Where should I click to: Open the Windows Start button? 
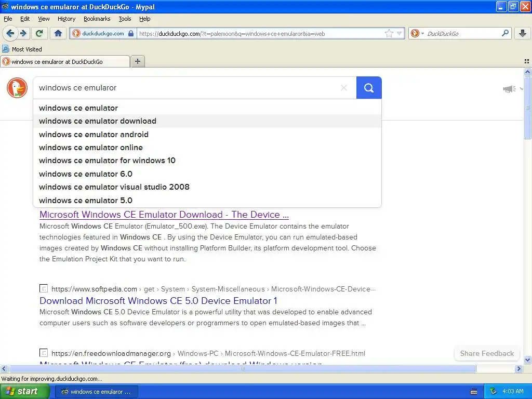[x=25, y=391]
